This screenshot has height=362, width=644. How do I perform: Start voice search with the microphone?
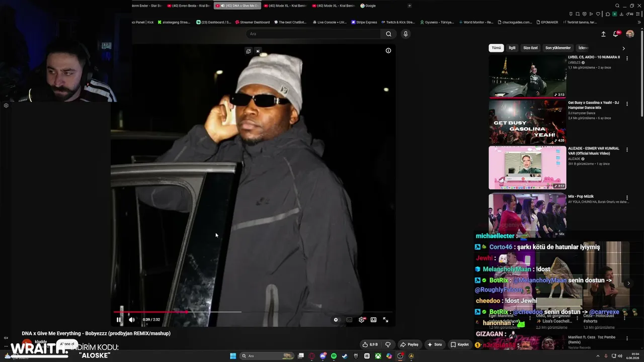coord(406,34)
